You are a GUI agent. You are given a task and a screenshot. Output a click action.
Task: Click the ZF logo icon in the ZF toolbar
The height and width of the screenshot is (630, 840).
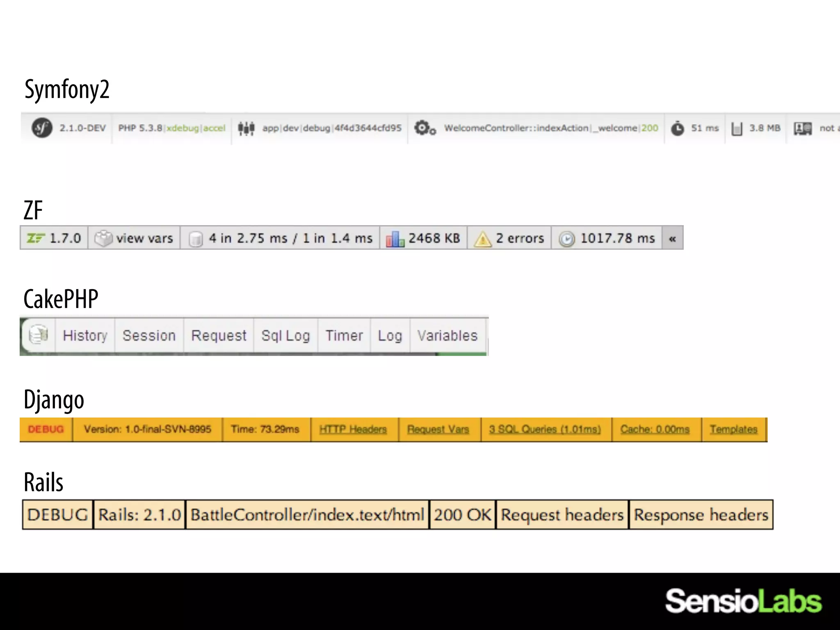[35, 238]
